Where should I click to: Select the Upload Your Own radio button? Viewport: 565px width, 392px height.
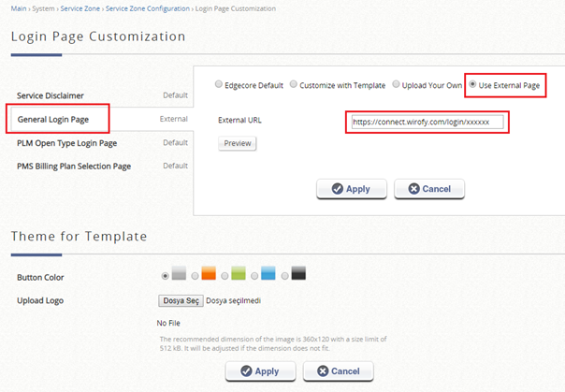(396, 85)
